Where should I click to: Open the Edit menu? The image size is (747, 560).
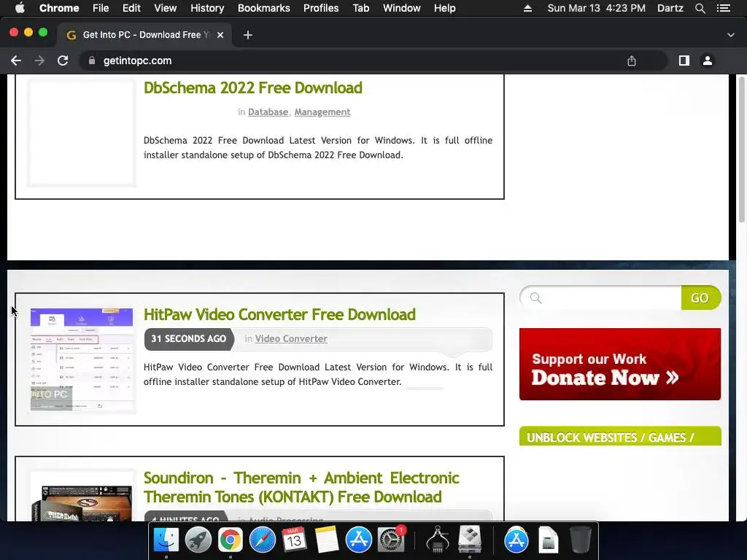pos(131,8)
